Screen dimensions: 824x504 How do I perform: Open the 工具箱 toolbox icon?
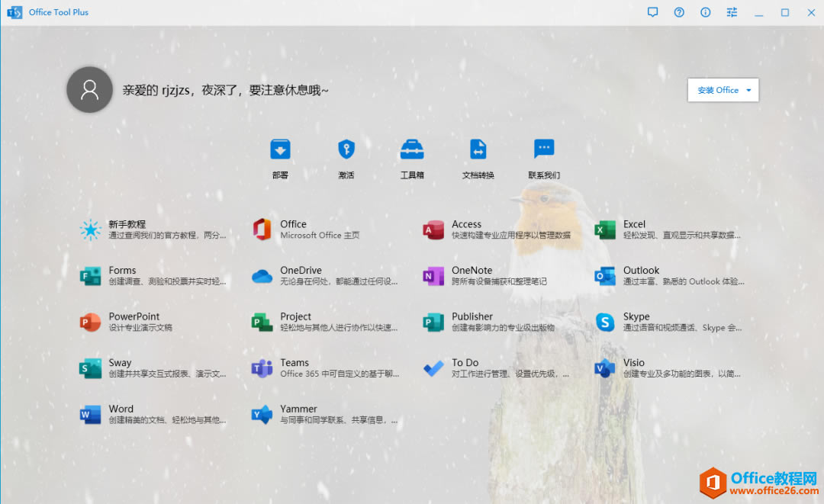point(412,149)
